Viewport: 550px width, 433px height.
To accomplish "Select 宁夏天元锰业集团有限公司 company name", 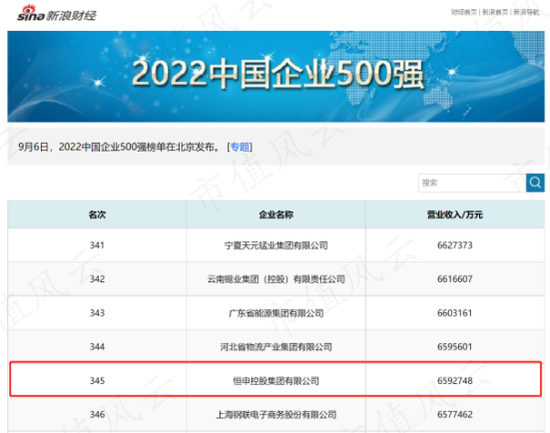I will (x=276, y=245).
